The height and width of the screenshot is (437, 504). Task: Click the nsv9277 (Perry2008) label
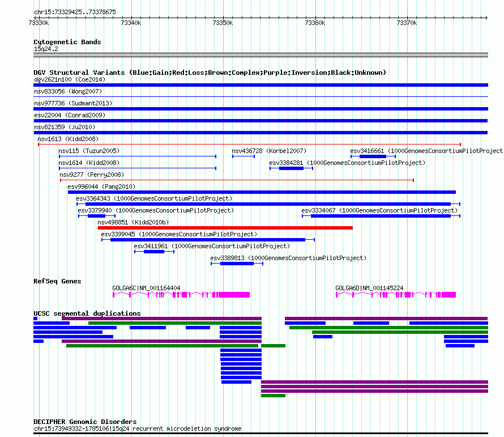pos(92,175)
